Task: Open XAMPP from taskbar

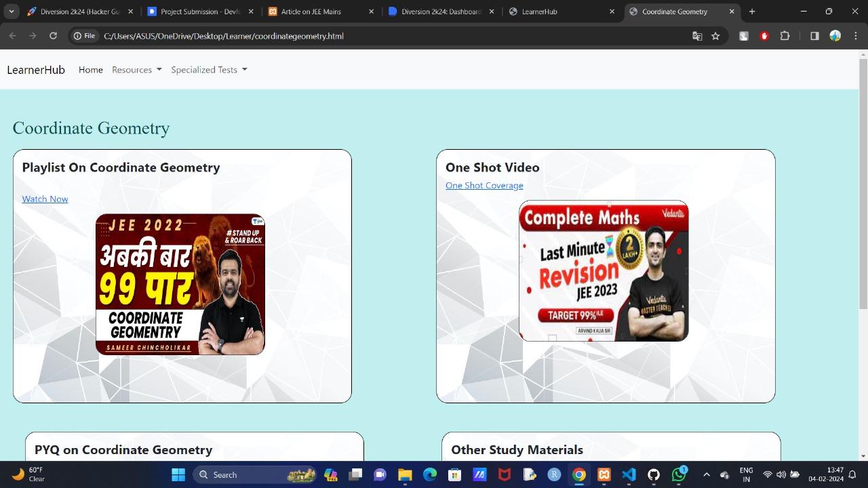Action: coord(604,474)
